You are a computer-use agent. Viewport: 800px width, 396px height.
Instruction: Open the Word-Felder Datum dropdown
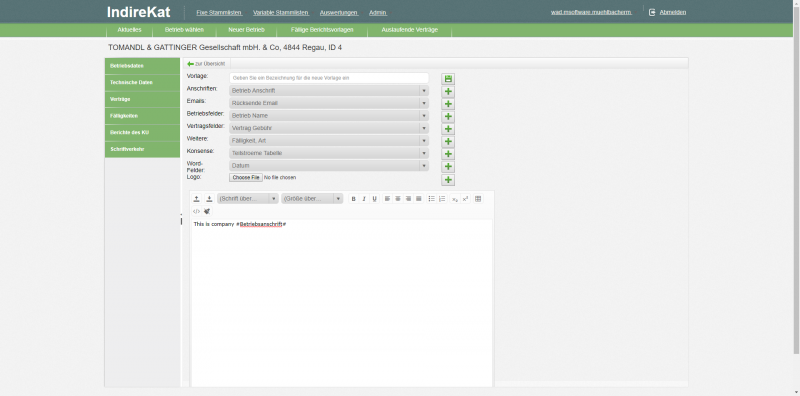(x=329, y=165)
